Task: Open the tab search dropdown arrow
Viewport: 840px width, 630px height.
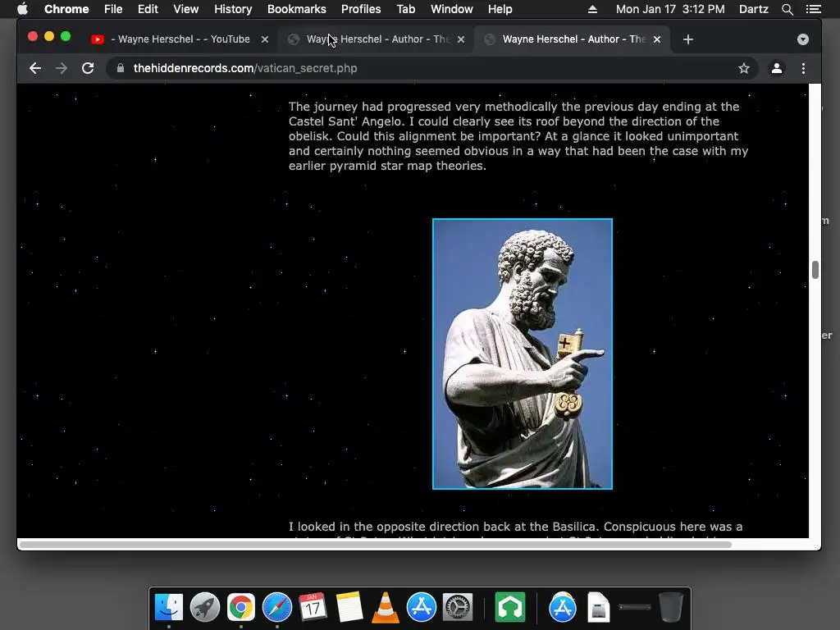Action: 802,39
